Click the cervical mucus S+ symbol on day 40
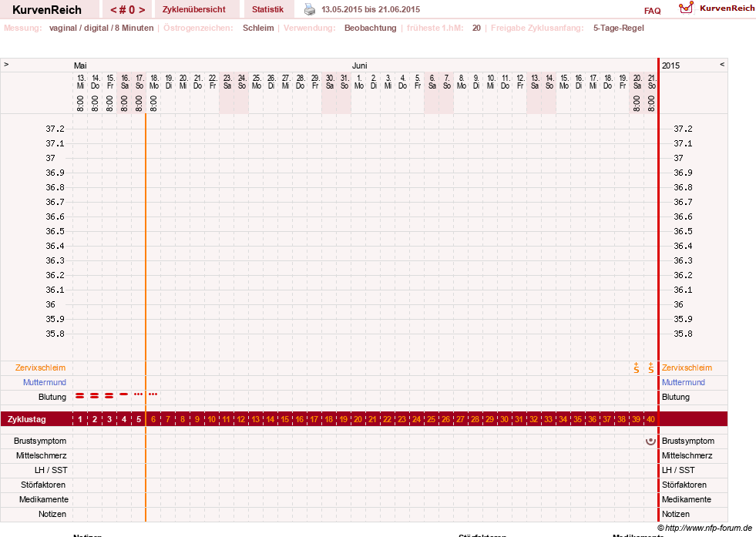The image size is (756, 537). (x=651, y=368)
